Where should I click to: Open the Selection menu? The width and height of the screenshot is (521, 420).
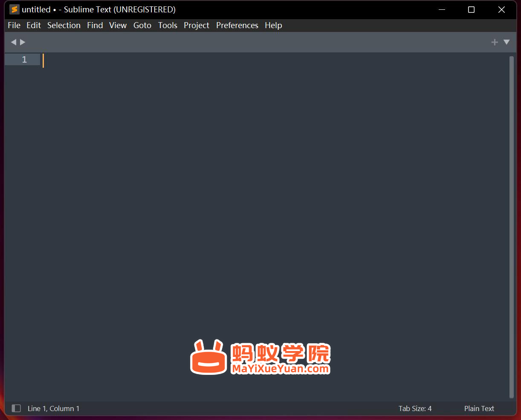point(64,26)
